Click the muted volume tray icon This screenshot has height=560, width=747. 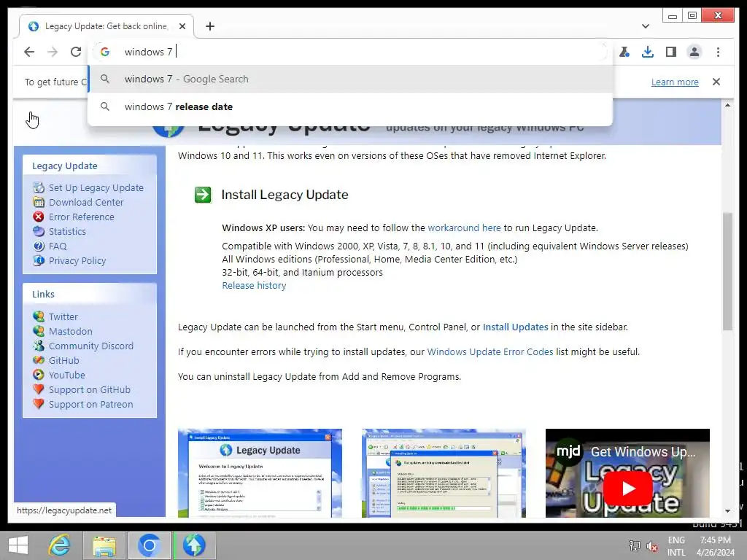point(651,547)
